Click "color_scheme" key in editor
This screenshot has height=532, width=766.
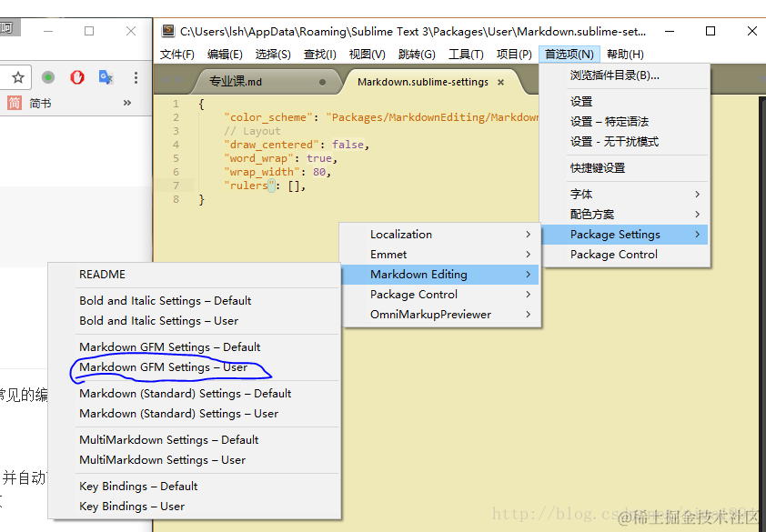pyautogui.click(x=267, y=117)
